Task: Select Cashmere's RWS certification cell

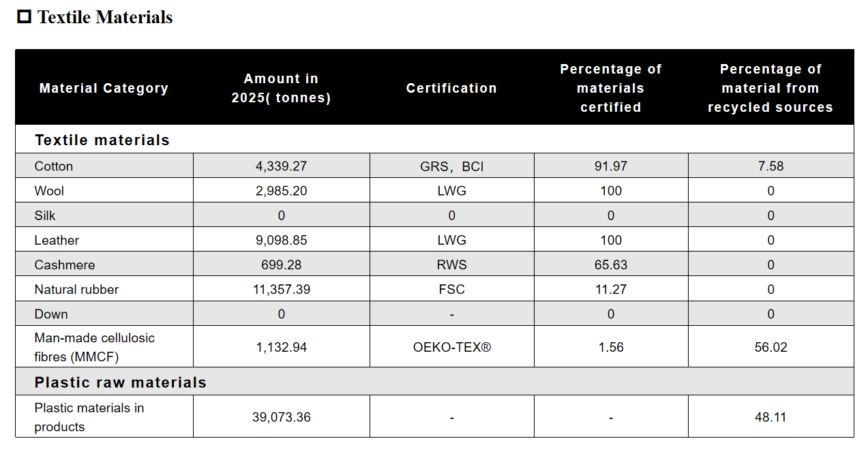Action: (452, 264)
